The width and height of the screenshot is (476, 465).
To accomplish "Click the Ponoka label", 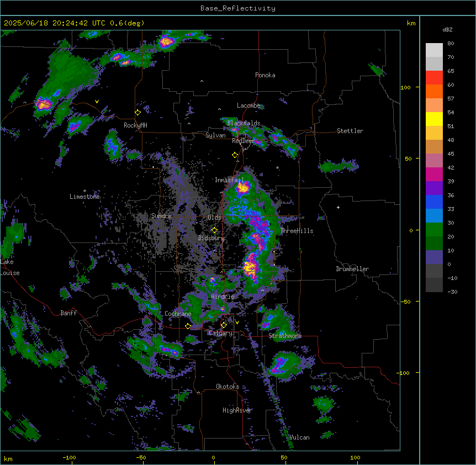I will pyautogui.click(x=265, y=75).
